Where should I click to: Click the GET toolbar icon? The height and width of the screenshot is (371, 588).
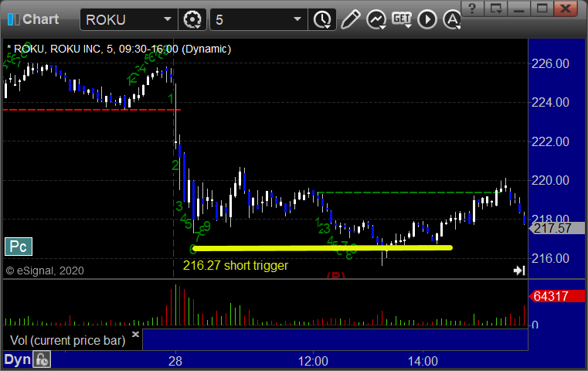(x=402, y=19)
